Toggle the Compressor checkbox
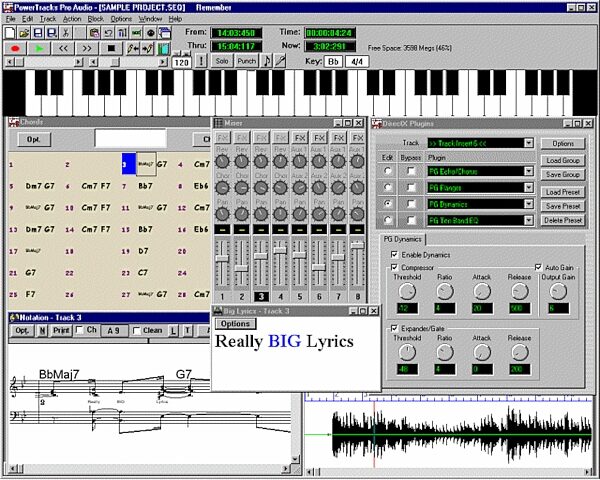 point(394,267)
